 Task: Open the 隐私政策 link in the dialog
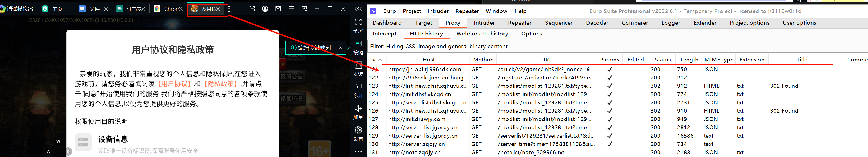tap(221, 84)
